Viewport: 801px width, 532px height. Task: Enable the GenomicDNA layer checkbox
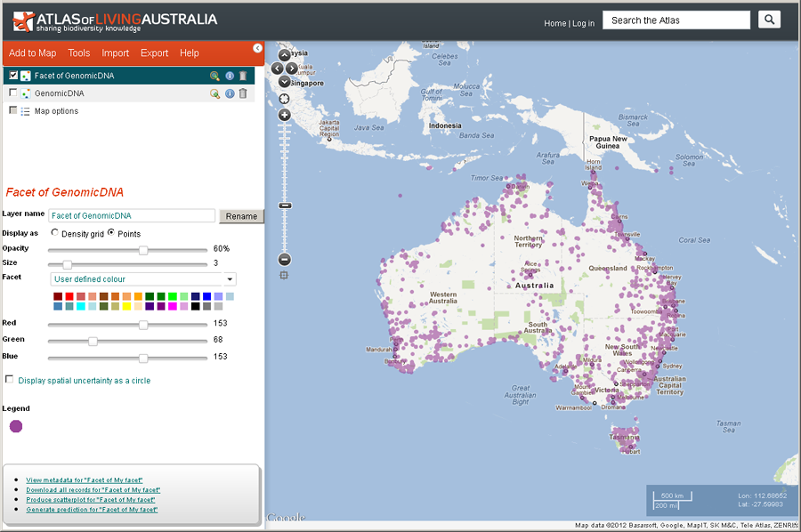(13, 93)
